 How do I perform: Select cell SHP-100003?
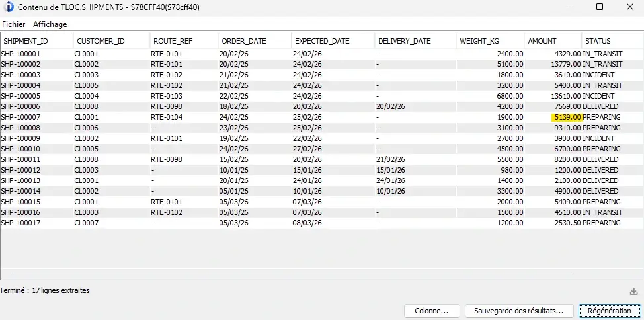(21, 75)
